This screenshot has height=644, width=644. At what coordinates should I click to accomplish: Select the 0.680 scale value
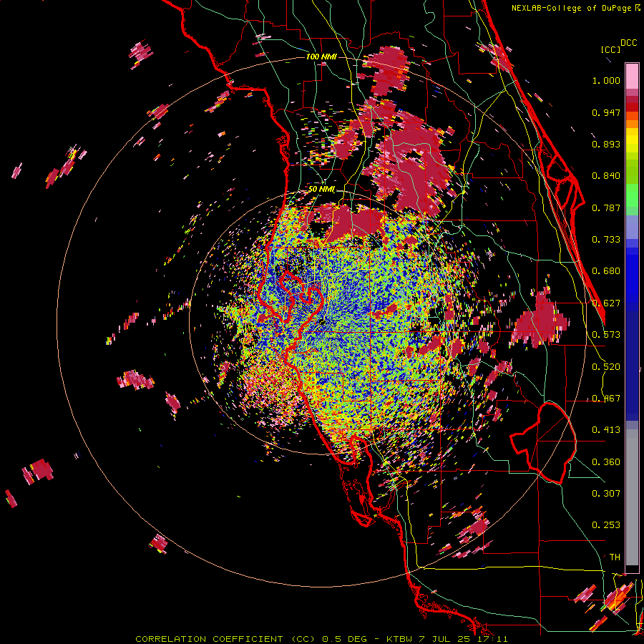pyautogui.click(x=606, y=271)
